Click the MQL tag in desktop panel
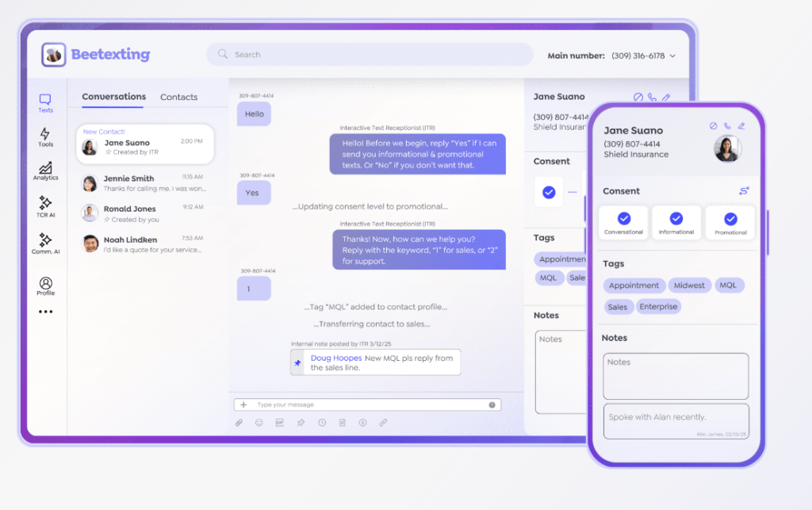The image size is (812, 510). (549, 278)
